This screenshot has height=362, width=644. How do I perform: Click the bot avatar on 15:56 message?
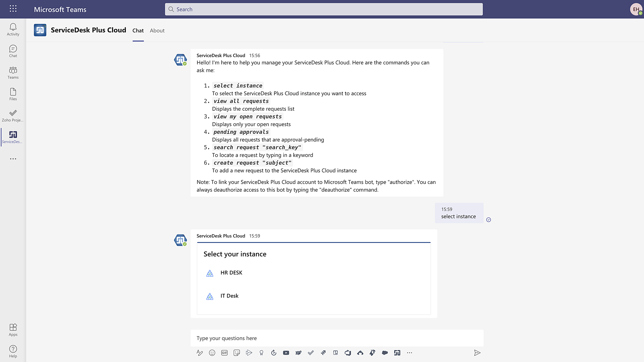(180, 60)
